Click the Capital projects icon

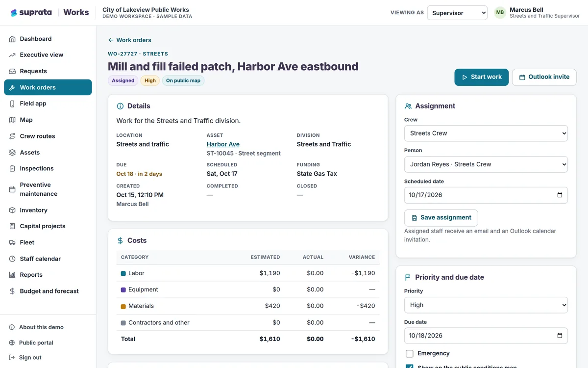coord(12,226)
